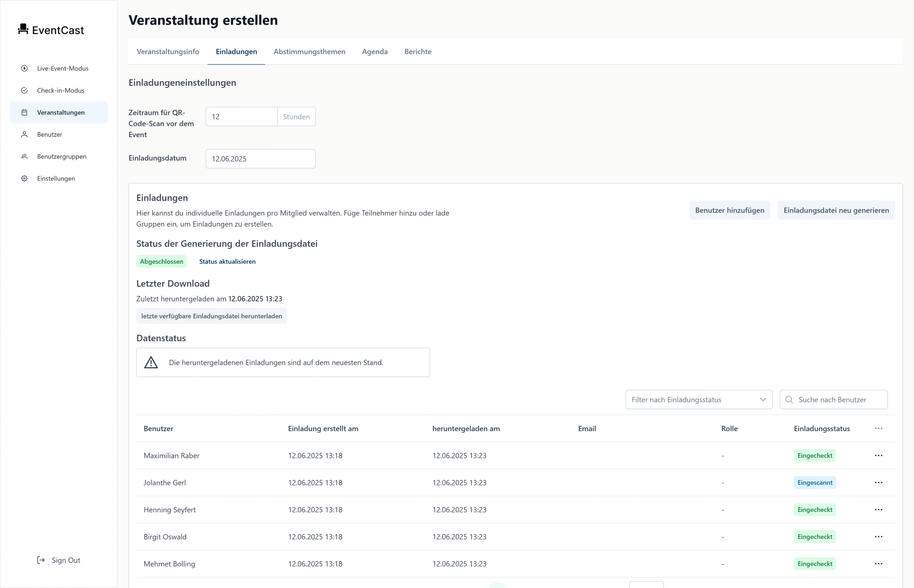Open Check-in-Modus from the sidebar

point(60,91)
